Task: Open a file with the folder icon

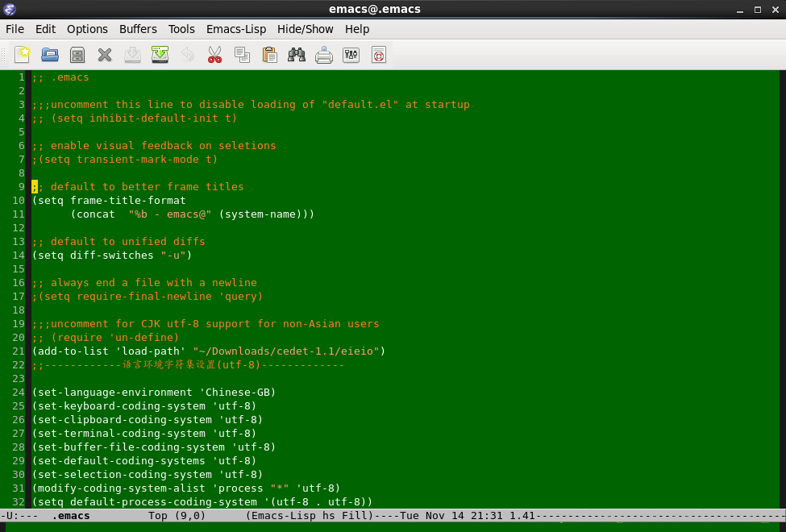Action: click(50, 55)
